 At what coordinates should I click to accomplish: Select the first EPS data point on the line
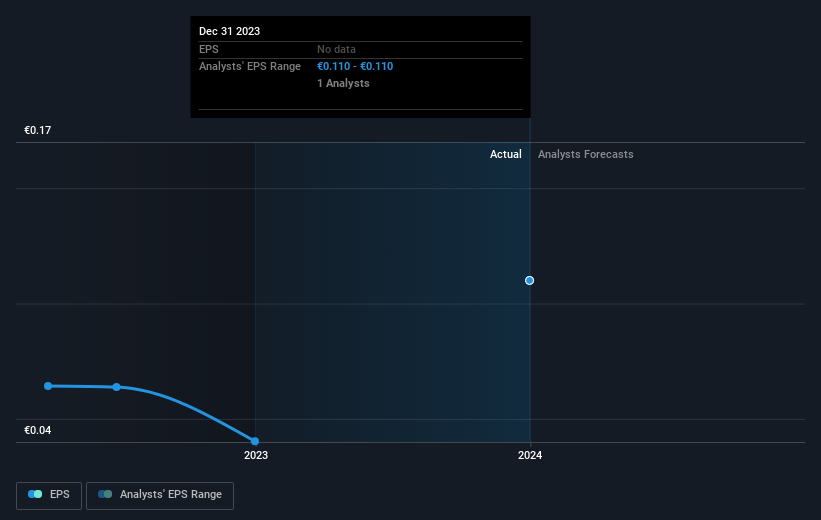point(48,386)
